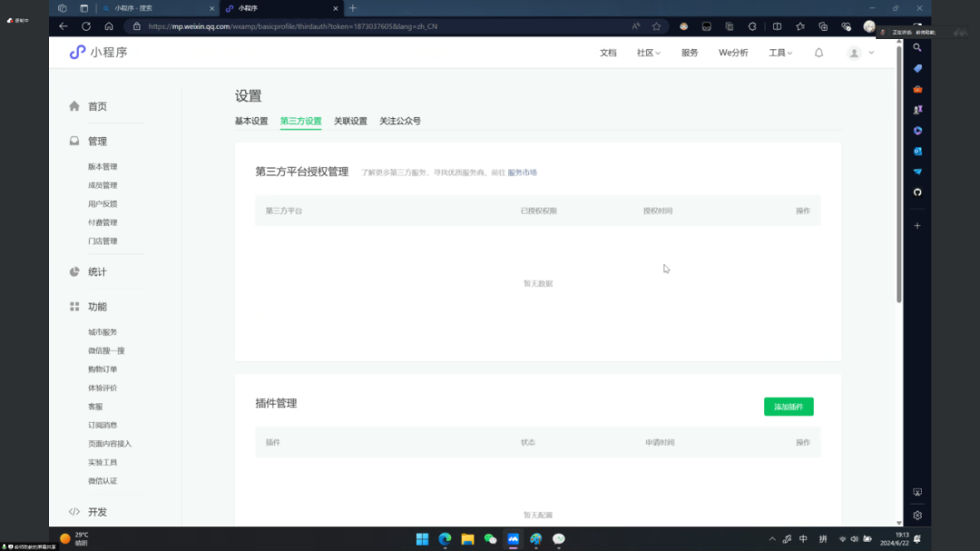
Task: Open browser split screen icon
Action: [x=777, y=26]
